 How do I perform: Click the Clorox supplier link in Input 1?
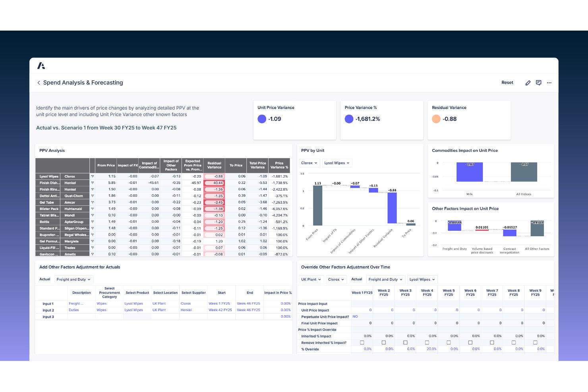click(186, 303)
